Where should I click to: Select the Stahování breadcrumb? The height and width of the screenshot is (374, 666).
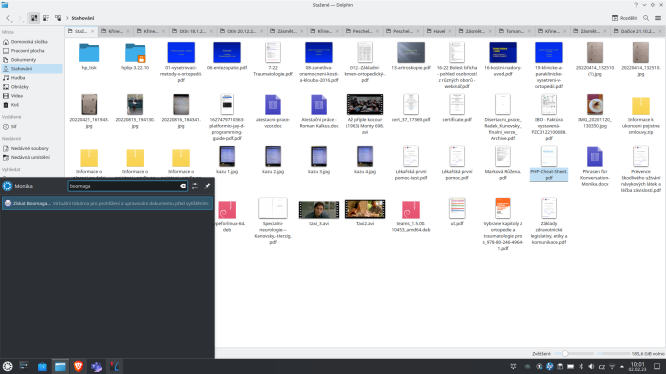[83, 18]
